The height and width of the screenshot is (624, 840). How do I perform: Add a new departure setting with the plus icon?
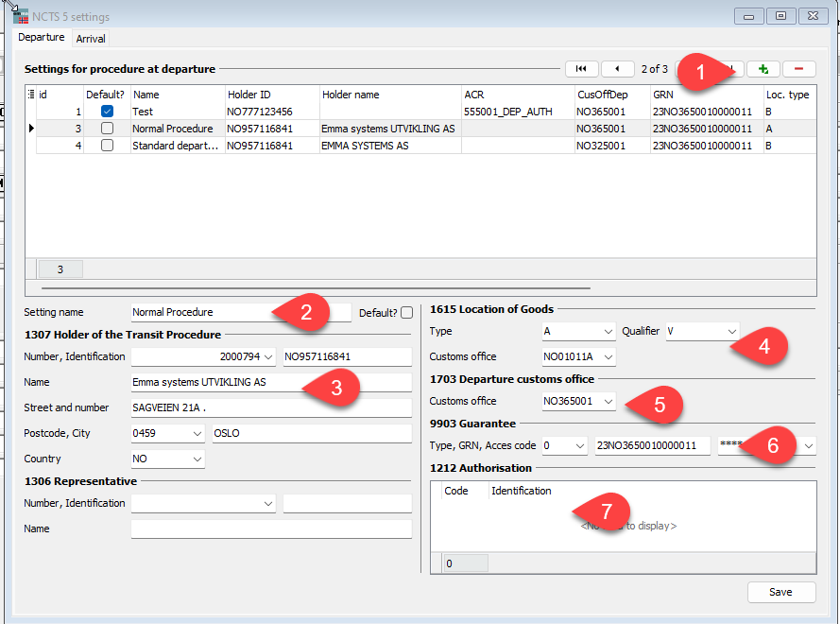point(763,68)
